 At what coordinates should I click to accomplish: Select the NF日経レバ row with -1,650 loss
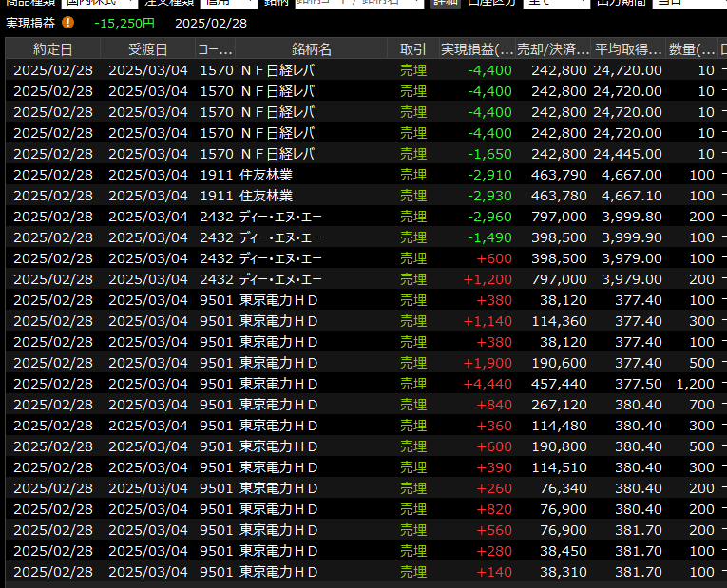pyautogui.click(x=361, y=154)
